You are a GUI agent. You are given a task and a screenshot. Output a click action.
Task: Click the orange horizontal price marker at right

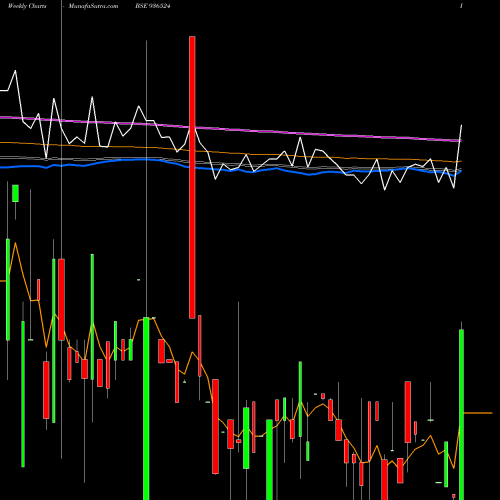point(478,413)
